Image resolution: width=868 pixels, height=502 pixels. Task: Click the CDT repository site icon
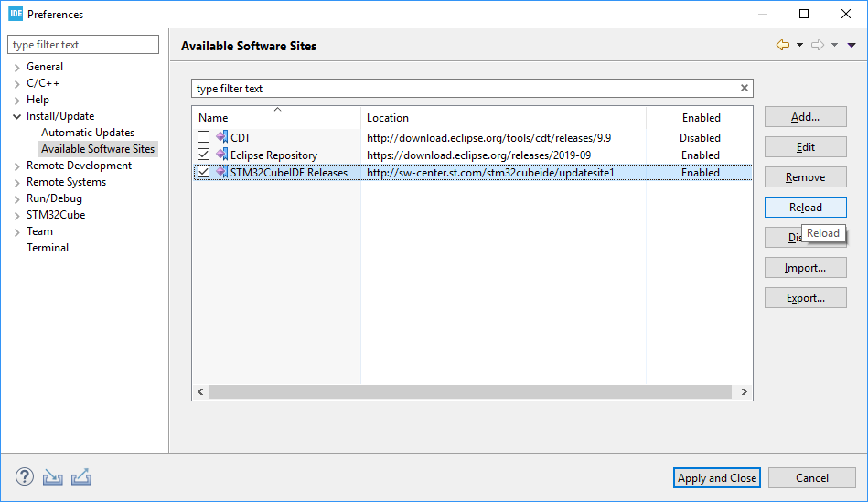pos(221,137)
